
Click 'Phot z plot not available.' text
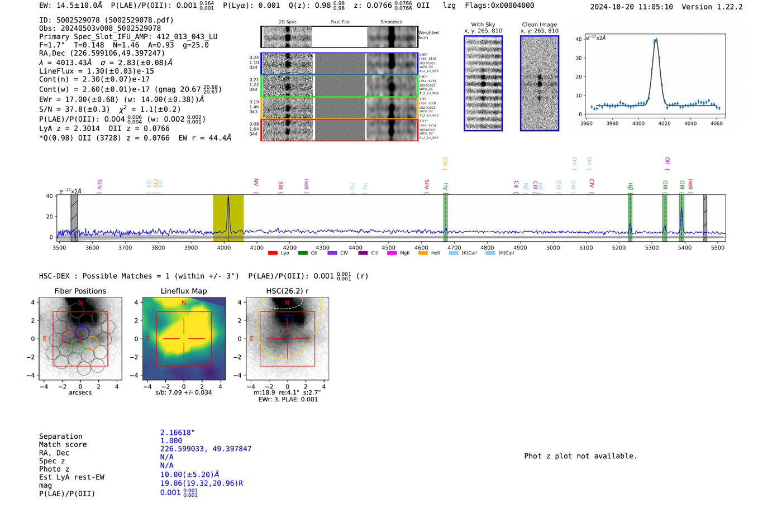pos(581,456)
